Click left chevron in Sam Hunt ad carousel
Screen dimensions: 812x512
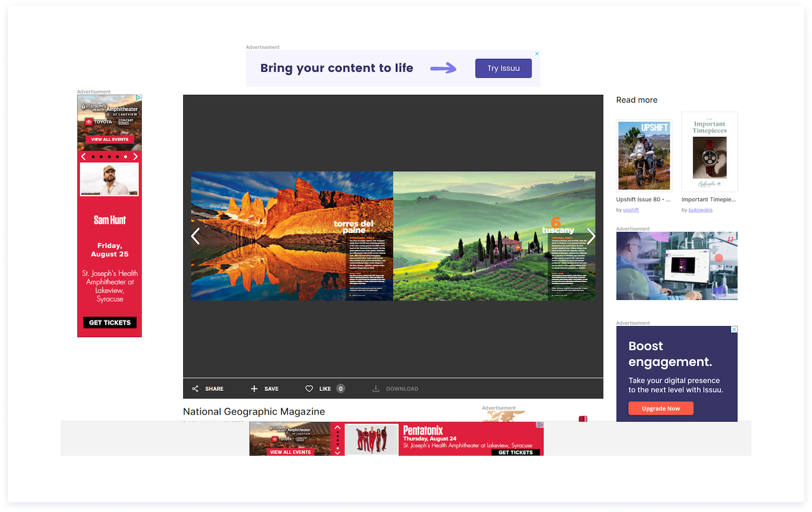point(84,156)
